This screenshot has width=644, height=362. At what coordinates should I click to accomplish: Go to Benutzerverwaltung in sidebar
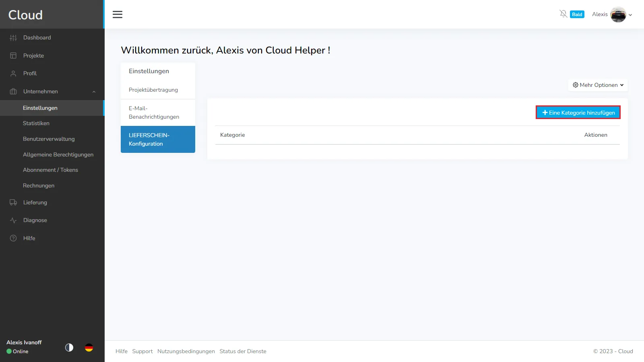[x=49, y=139]
